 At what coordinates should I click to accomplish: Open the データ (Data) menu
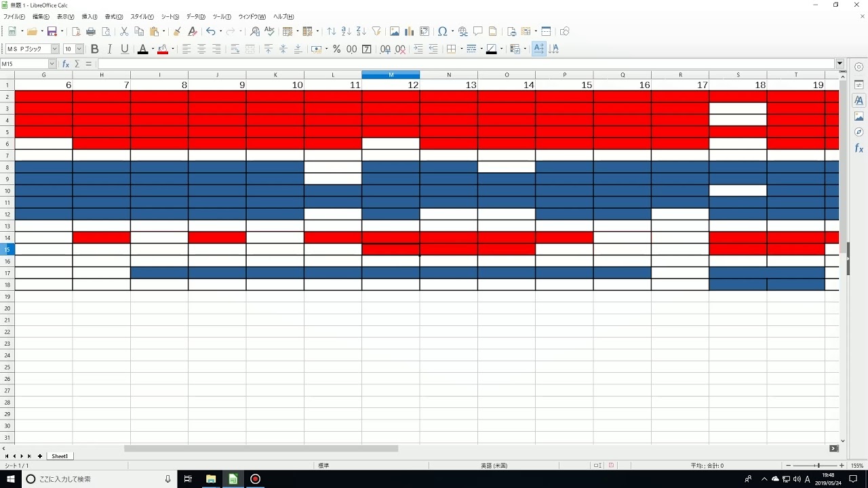click(x=195, y=16)
